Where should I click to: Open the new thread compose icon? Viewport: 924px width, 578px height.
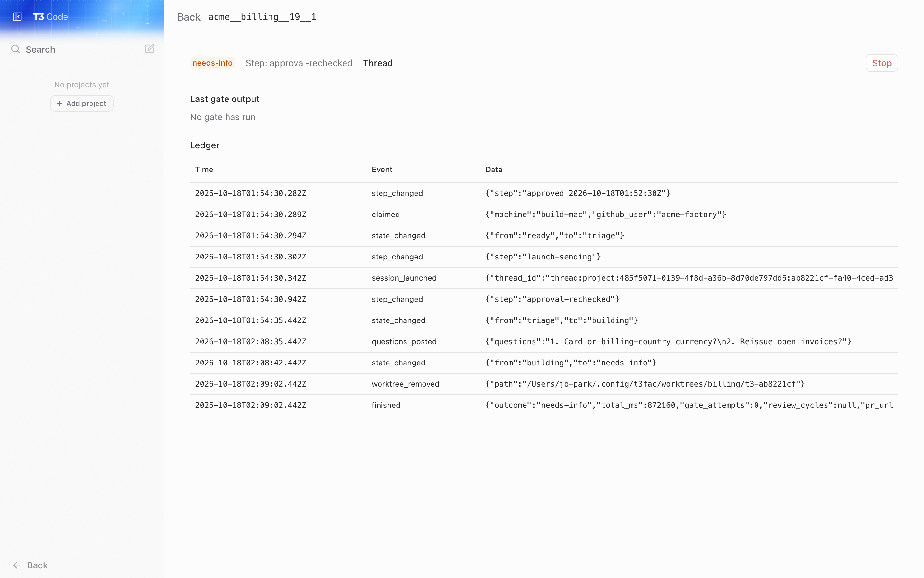pyautogui.click(x=150, y=49)
